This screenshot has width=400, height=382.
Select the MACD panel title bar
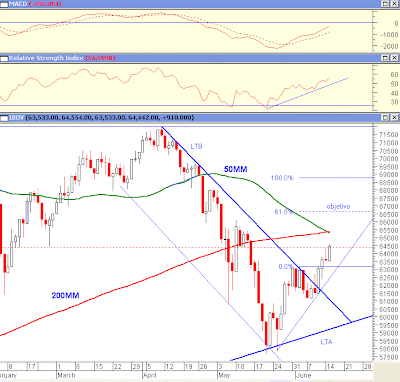pos(200,4)
